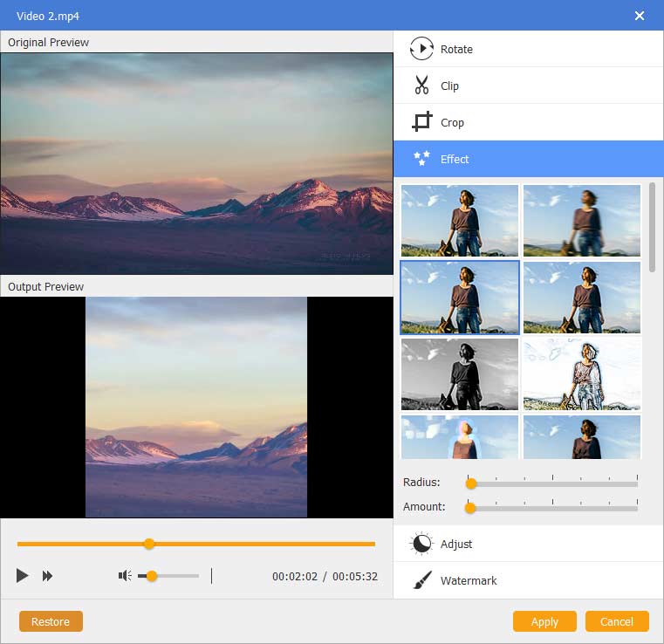This screenshot has width=664, height=644.
Task: Click the fast forward button
Action: (x=48, y=576)
